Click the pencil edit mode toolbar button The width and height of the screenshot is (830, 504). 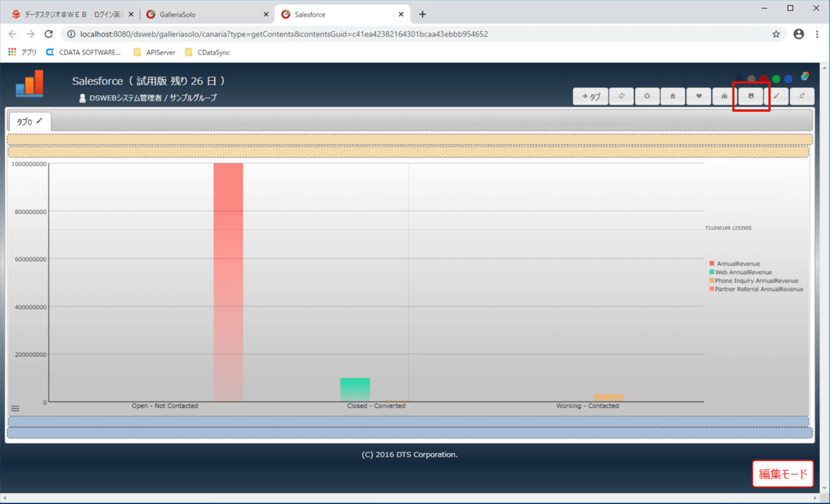point(776,97)
